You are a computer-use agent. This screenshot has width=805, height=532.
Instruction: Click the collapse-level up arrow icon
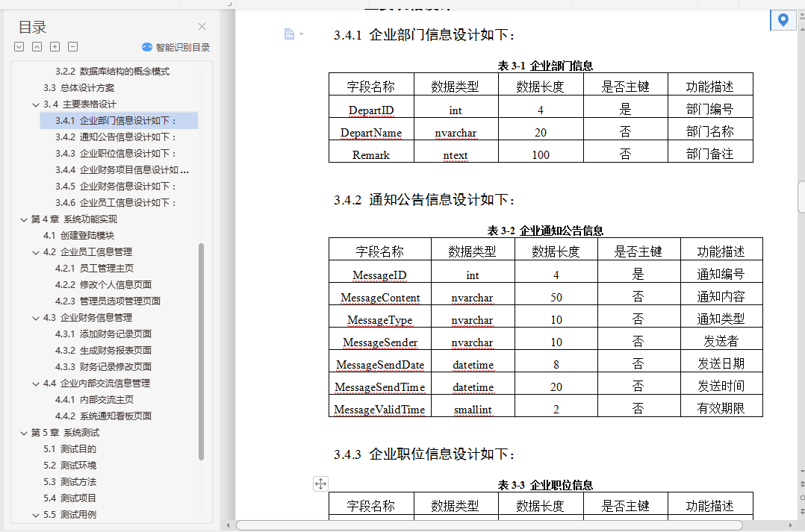point(37,47)
